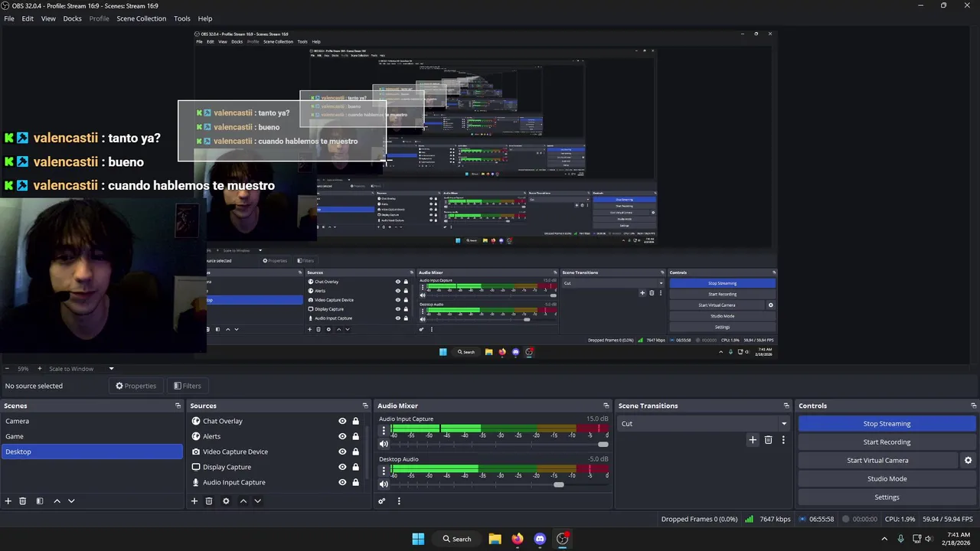Undock the Controls panel float icon
980x551 pixels.
click(x=974, y=406)
